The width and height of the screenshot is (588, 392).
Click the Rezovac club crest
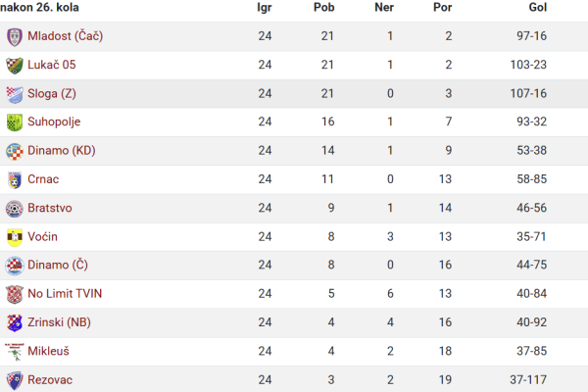pos(15,381)
